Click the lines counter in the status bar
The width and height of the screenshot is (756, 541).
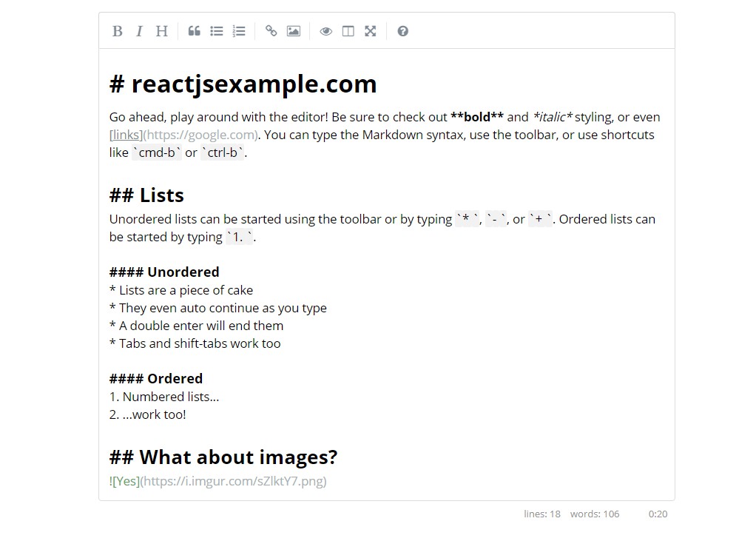click(x=542, y=514)
